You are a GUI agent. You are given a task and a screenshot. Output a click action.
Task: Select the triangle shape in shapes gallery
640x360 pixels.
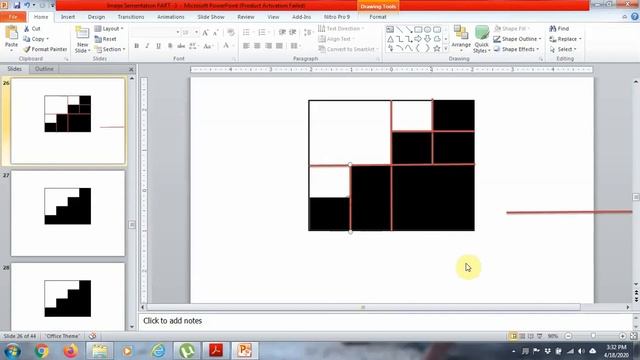click(390, 39)
